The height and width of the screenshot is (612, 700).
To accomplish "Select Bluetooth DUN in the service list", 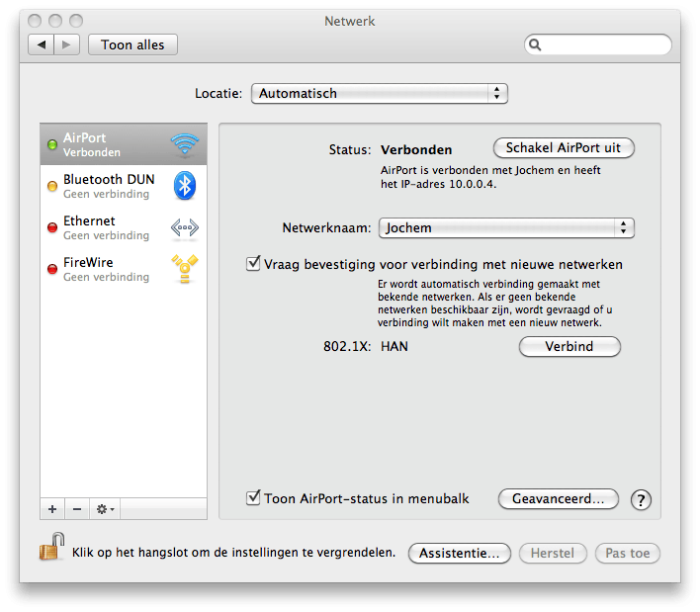I will coord(124,186).
